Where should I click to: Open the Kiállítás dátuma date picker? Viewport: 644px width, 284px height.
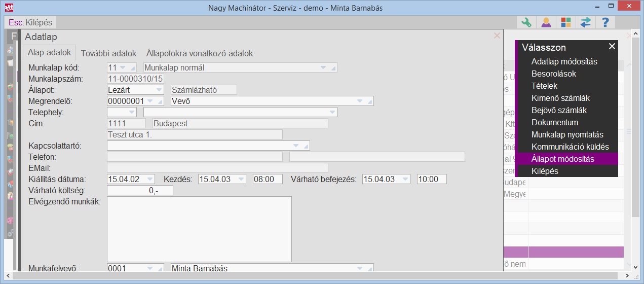pyautogui.click(x=149, y=179)
